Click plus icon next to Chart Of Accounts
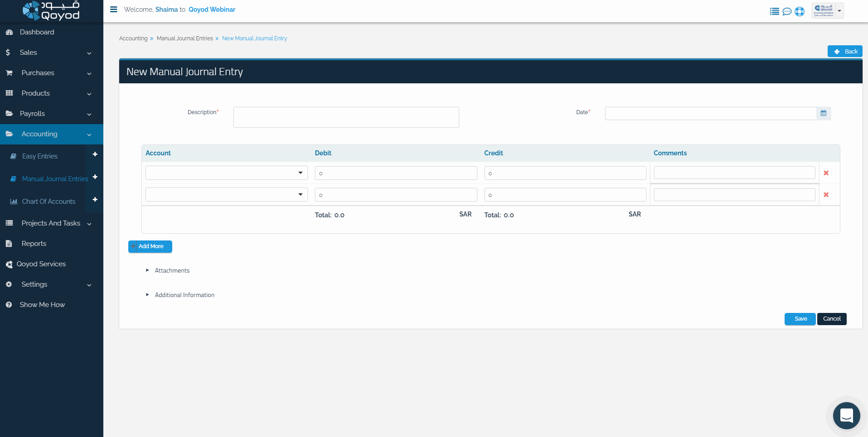The image size is (868, 437). (x=95, y=200)
